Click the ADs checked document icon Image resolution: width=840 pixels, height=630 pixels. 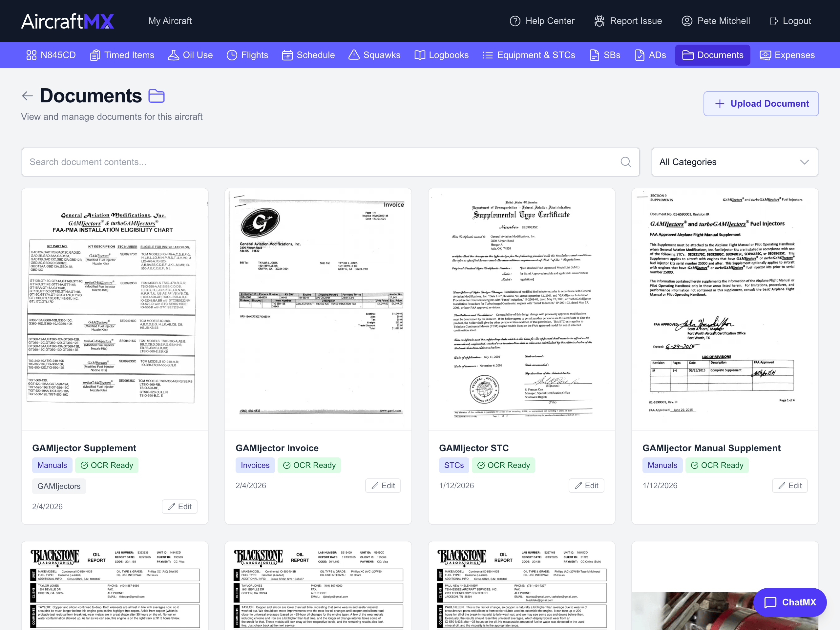(x=640, y=55)
